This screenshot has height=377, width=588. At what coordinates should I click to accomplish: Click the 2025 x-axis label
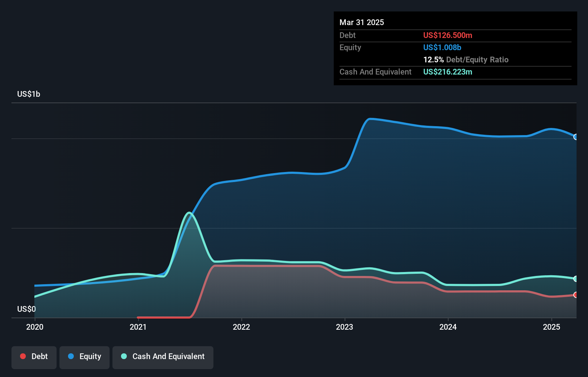(551, 327)
